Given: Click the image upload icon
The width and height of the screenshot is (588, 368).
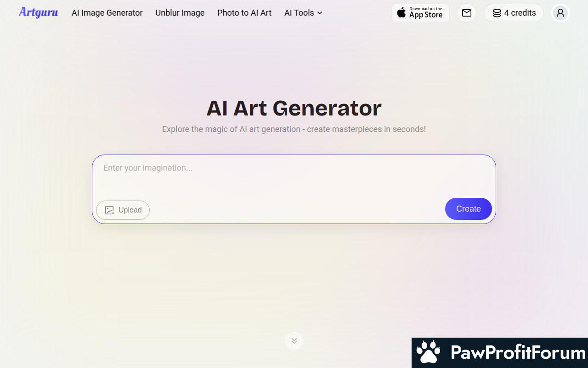Looking at the screenshot, I should coord(109,210).
